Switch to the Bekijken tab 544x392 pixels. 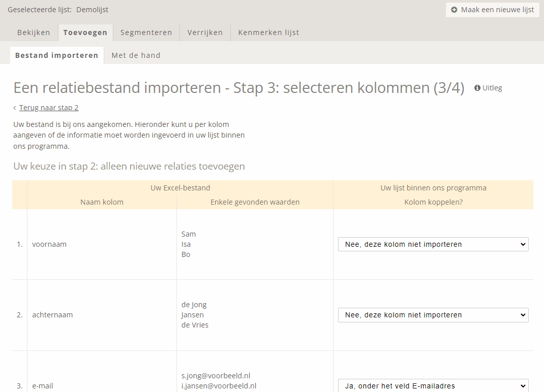34,32
